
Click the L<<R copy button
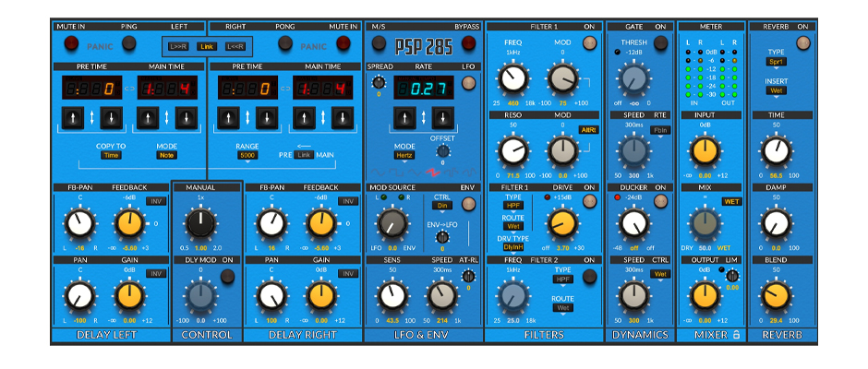pyautogui.click(x=235, y=47)
